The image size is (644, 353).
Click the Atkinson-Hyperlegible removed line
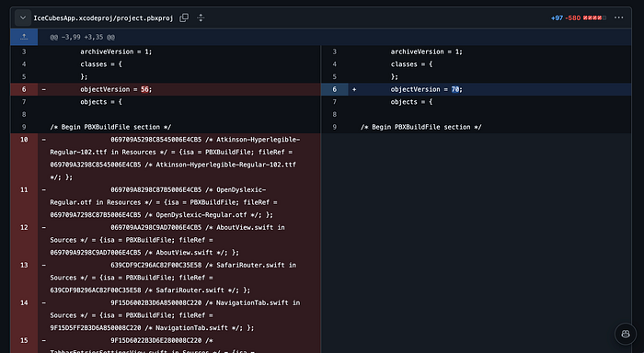tap(179, 158)
